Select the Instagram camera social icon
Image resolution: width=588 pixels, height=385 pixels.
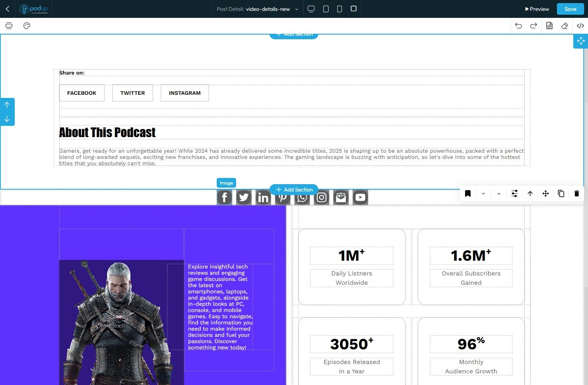coord(322,197)
